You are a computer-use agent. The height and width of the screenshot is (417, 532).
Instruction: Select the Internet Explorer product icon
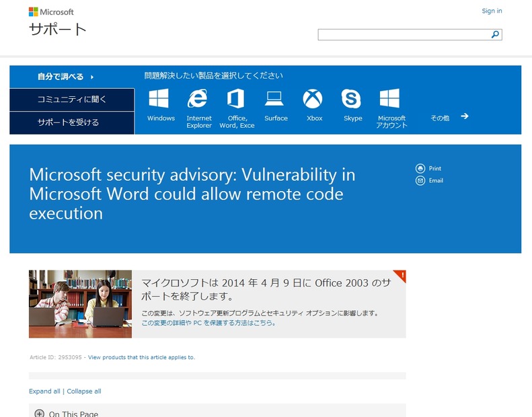click(197, 98)
